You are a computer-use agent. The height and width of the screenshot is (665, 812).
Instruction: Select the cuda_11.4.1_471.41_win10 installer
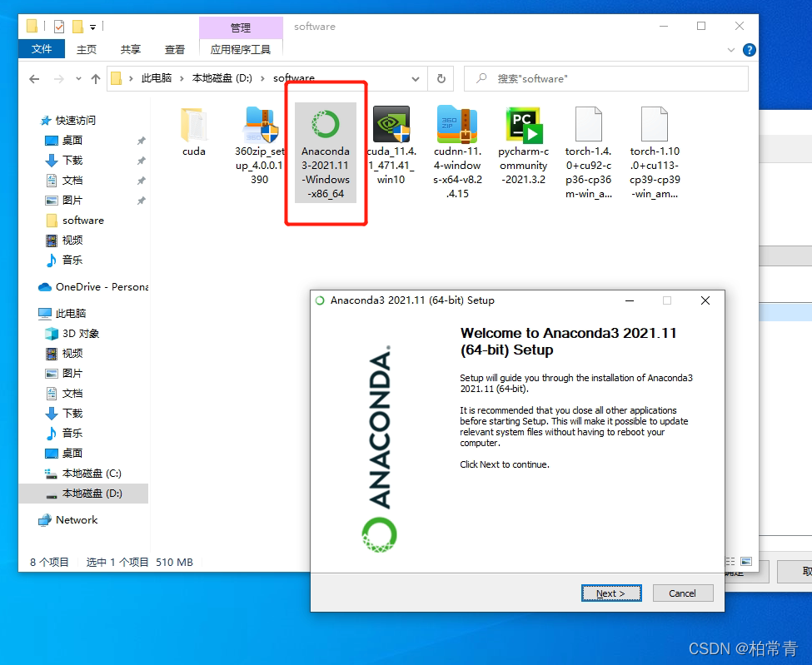click(391, 146)
